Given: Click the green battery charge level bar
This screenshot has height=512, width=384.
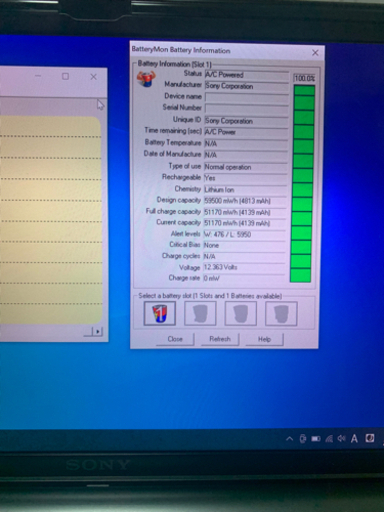Looking at the screenshot, I should click(x=303, y=184).
